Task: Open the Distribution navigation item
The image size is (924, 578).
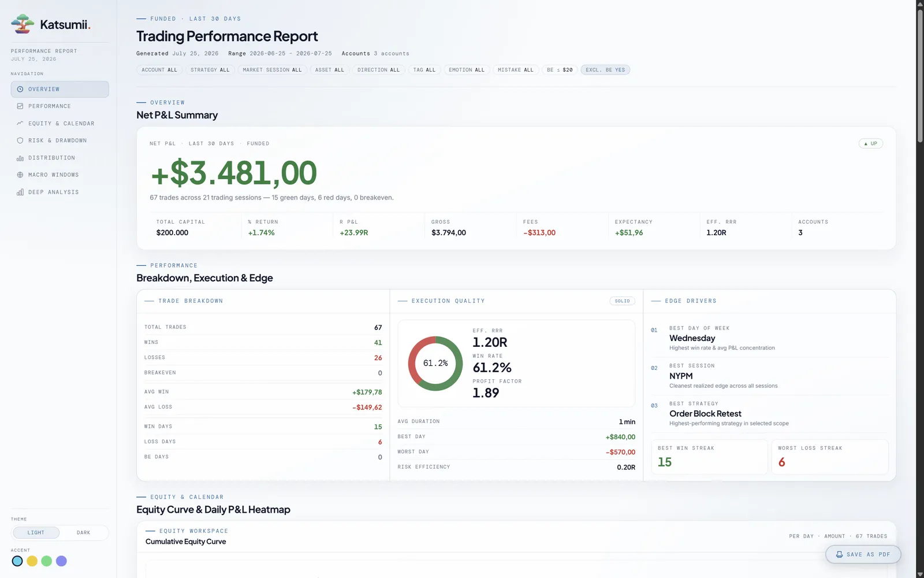Action: tap(59, 158)
